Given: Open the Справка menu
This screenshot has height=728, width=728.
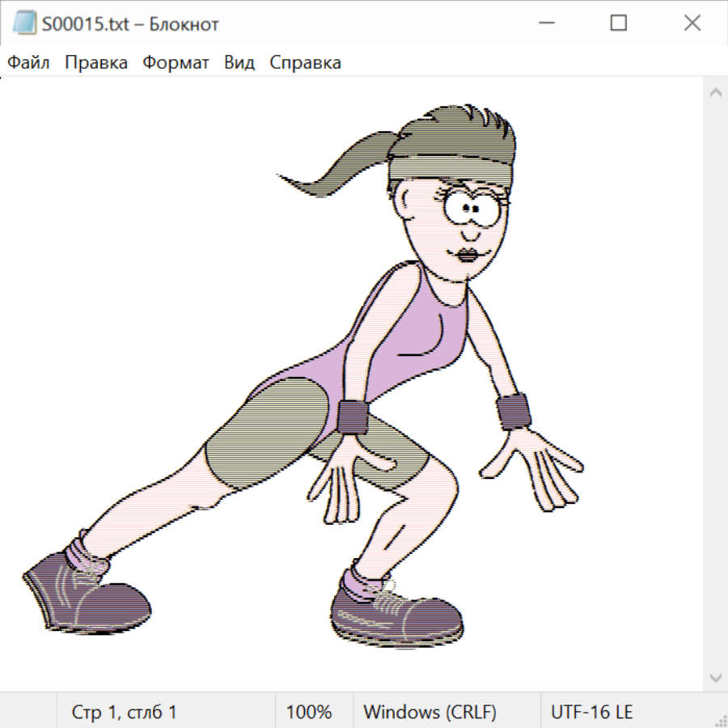Looking at the screenshot, I should (305, 63).
